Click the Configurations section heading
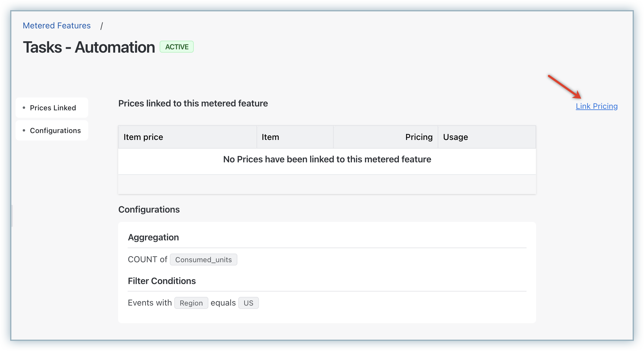 pos(149,210)
